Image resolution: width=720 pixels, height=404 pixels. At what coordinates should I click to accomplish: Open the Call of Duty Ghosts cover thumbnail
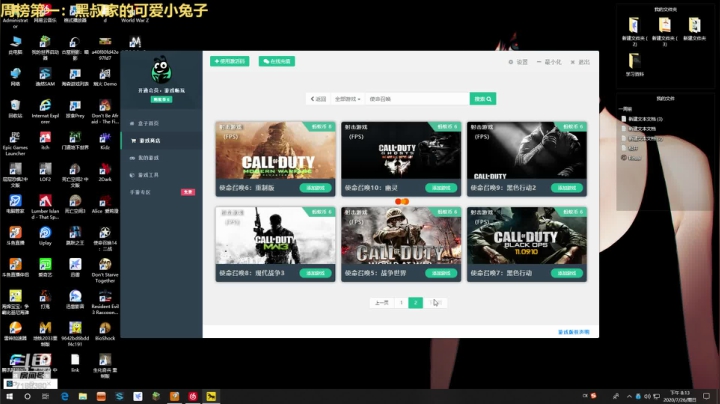(401, 150)
